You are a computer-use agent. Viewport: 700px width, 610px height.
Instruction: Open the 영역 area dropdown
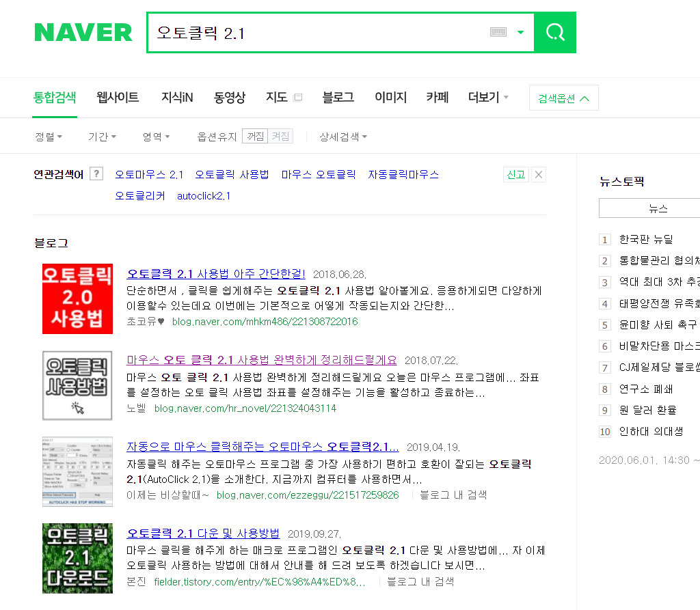156,137
